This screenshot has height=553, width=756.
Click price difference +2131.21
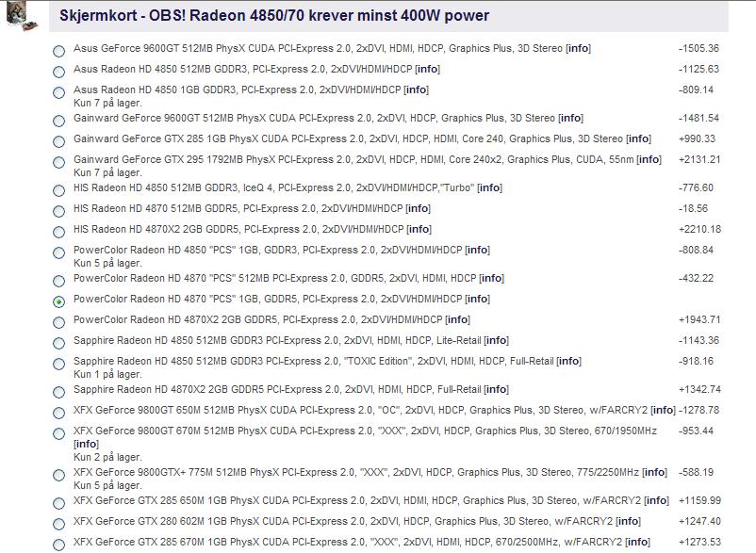(699, 159)
